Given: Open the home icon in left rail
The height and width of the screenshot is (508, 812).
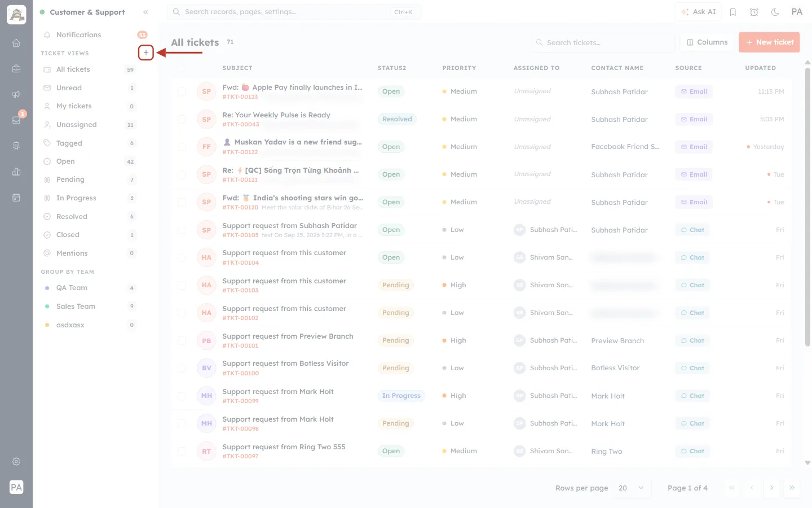Looking at the screenshot, I should pos(16,43).
